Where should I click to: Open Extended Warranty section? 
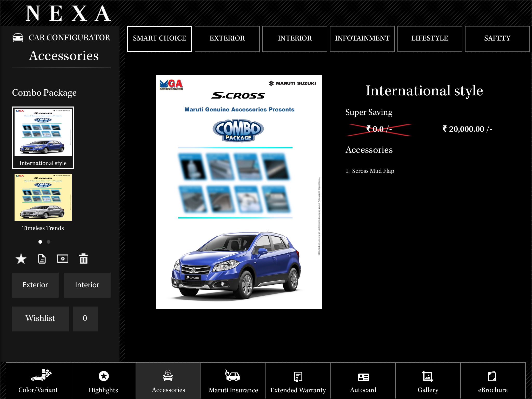pyautogui.click(x=298, y=381)
